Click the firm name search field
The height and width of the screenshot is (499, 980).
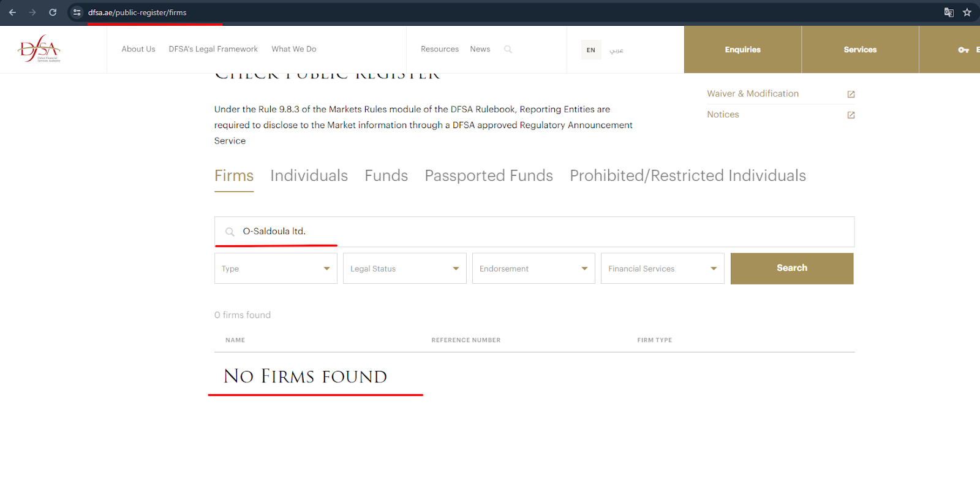click(x=534, y=232)
